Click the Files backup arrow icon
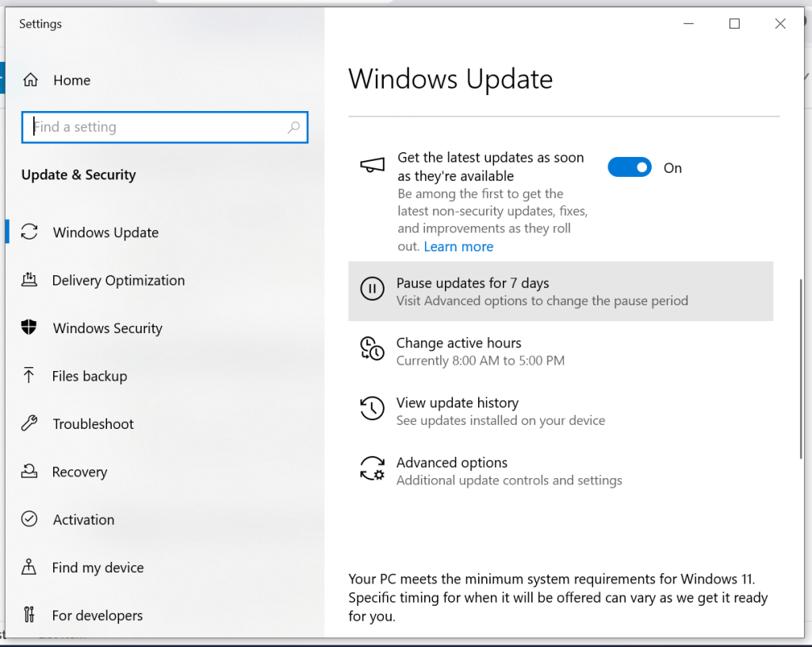 coord(29,376)
